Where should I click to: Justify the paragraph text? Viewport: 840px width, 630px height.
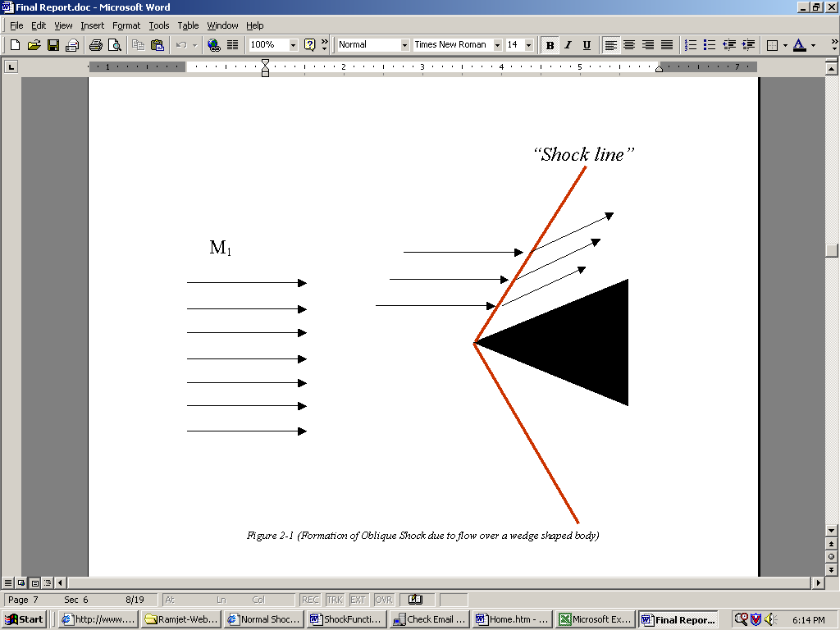[667, 45]
